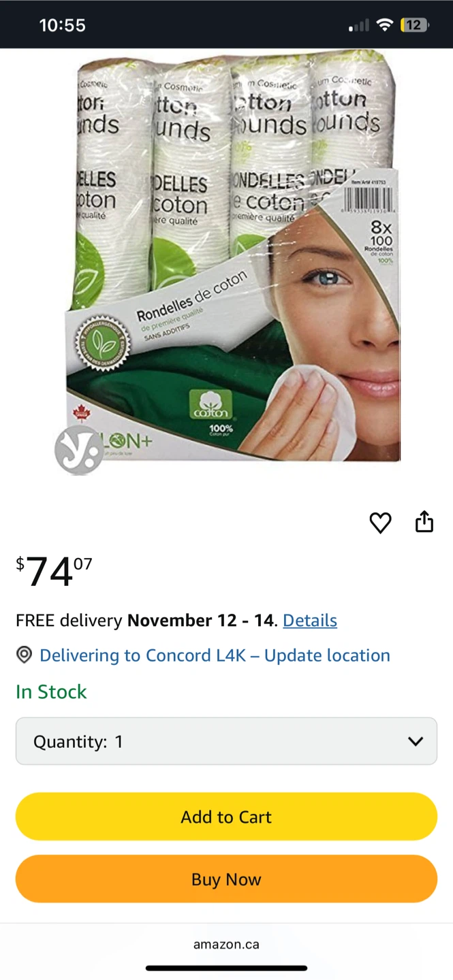Tap the Quantity dropdown chevron arrow
Screen dimensions: 453x980
[416, 742]
